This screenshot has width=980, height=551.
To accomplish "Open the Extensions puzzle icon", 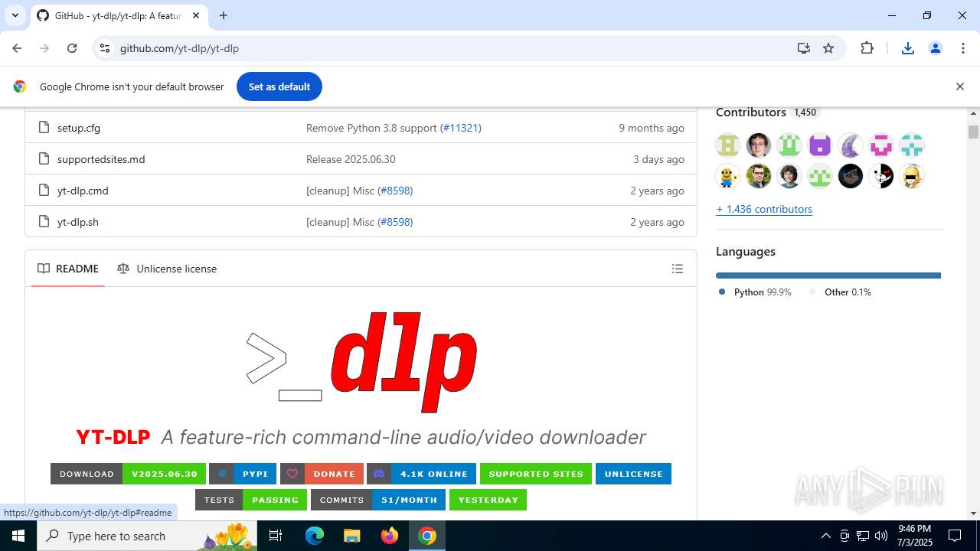I will click(x=867, y=48).
